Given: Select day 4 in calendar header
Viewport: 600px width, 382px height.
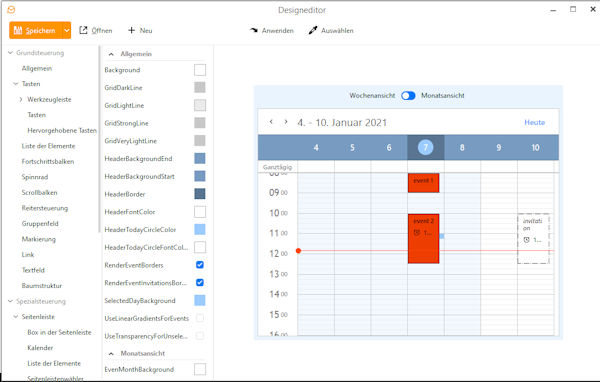Looking at the screenshot, I should pos(316,147).
